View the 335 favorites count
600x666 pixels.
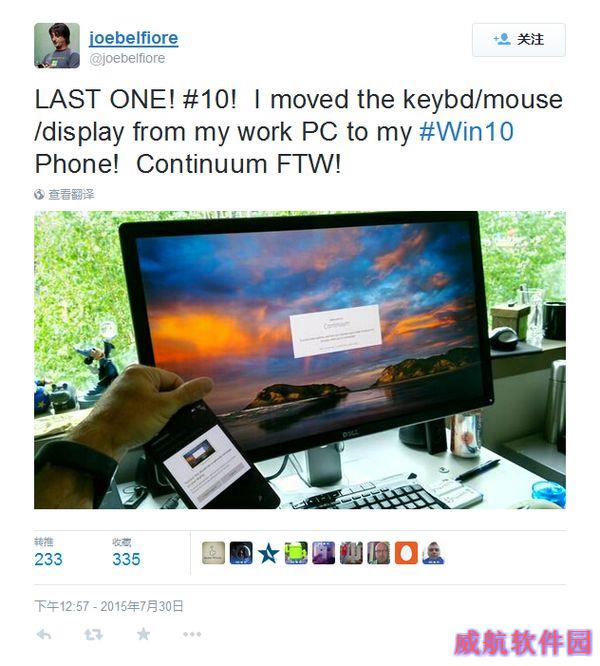126,559
